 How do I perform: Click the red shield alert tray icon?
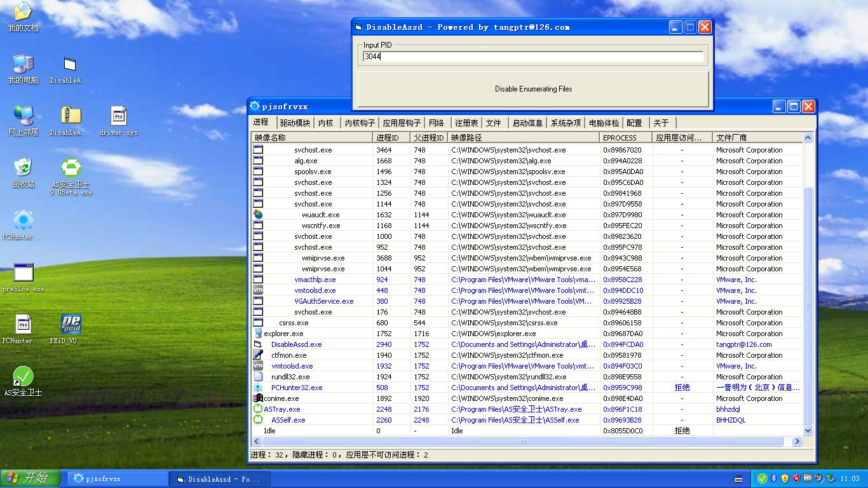[x=796, y=478]
